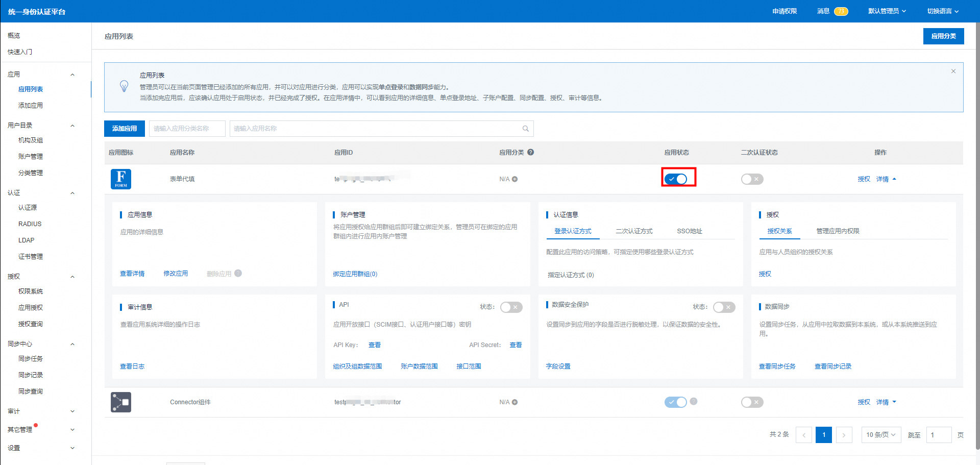This screenshot has height=465, width=980.
Task: Toggle the API status switch
Action: click(x=511, y=307)
